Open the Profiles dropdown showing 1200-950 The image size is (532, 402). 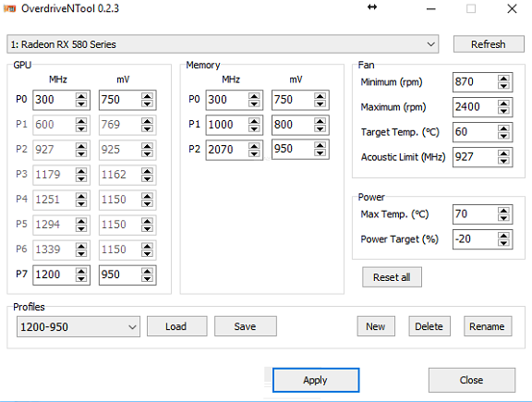[79, 326]
